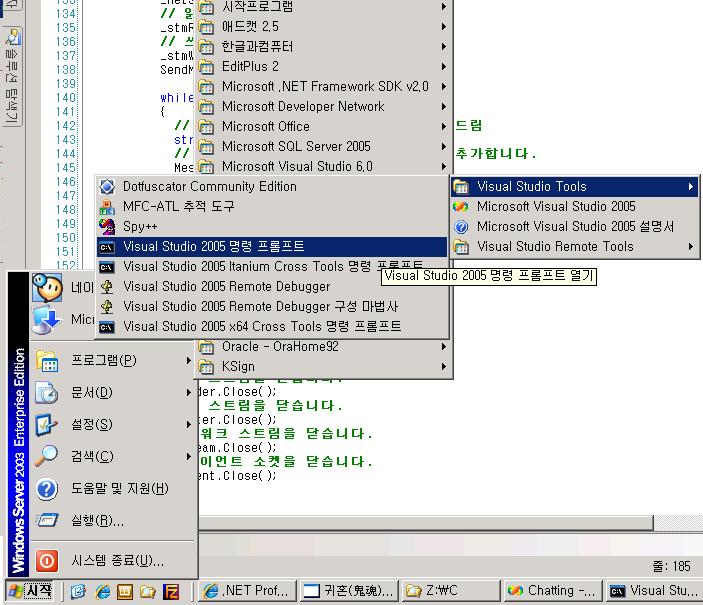703x605 pixels.
Task: Click the horizontal scrollbar in code editor
Action: 426,523
